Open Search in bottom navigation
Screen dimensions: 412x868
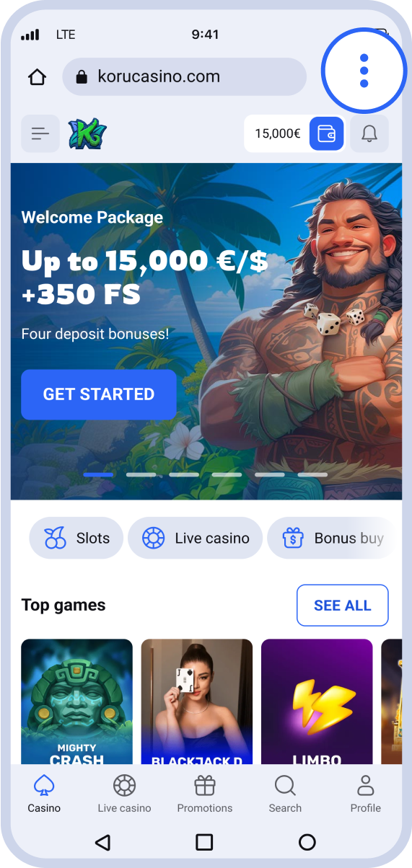pyautogui.click(x=285, y=794)
